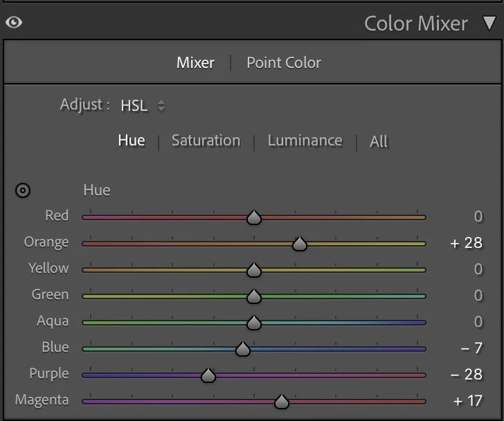Click the Magenta hue slider handle
Image resolution: width=504 pixels, height=421 pixels.
[282, 402]
